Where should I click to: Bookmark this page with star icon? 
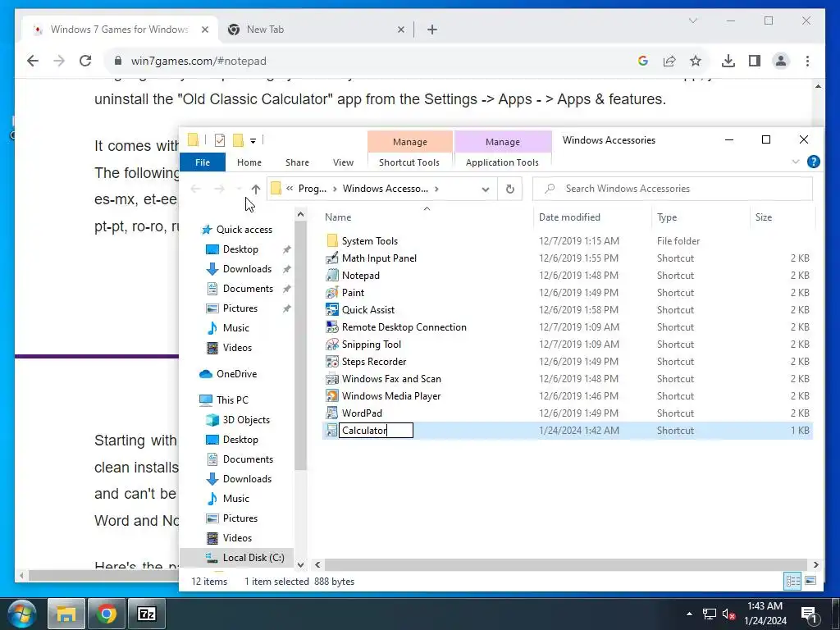pyautogui.click(x=696, y=61)
